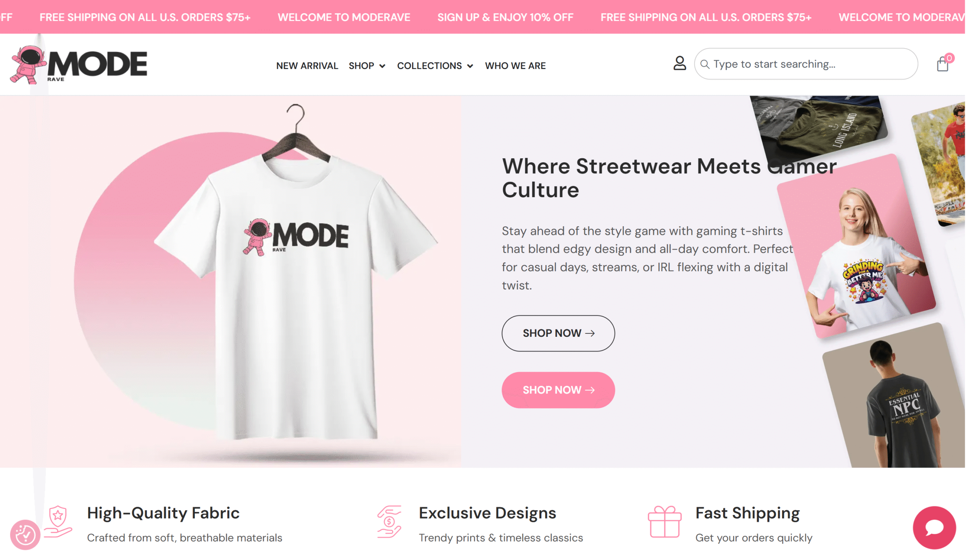Click the hand with dollar coin icon

(x=389, y=522)
